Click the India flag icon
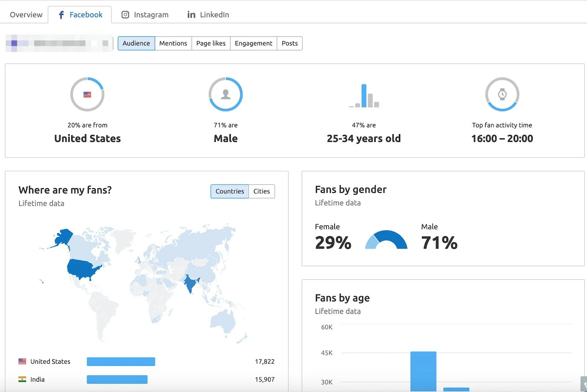This screenshot has height=392, width=587. coord(22,380)
